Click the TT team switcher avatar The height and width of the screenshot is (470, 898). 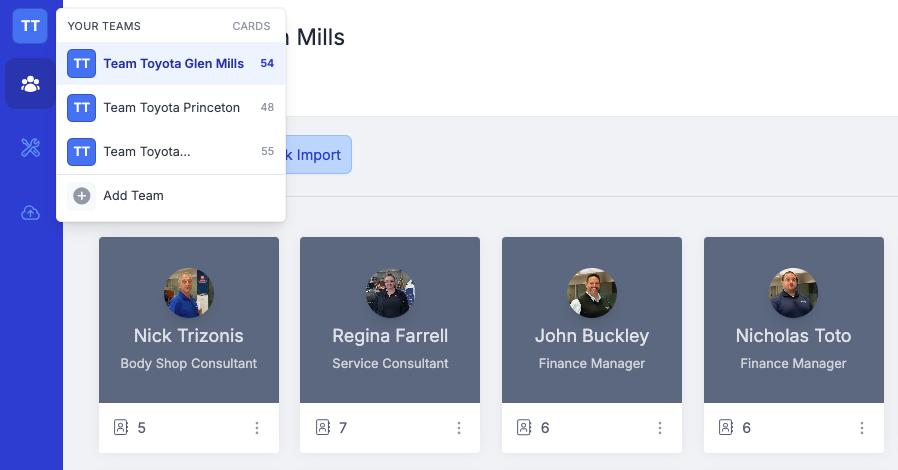pos(30,26)
